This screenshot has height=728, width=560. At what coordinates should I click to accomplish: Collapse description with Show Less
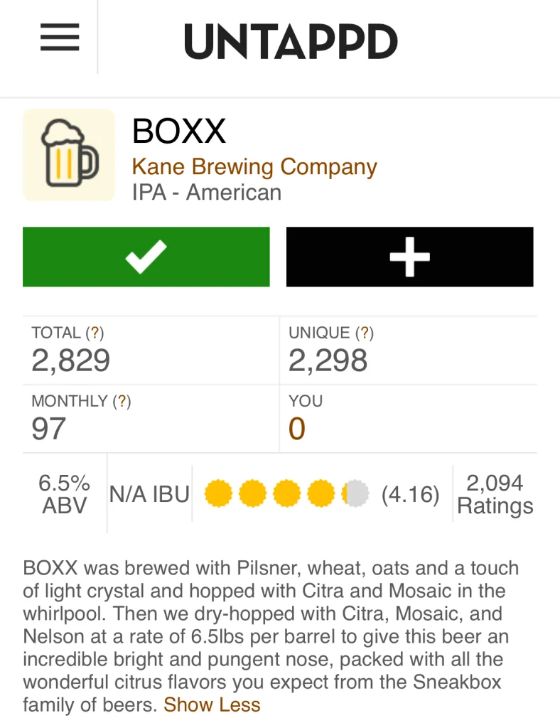pyautogui.click(x=212, y=705)
